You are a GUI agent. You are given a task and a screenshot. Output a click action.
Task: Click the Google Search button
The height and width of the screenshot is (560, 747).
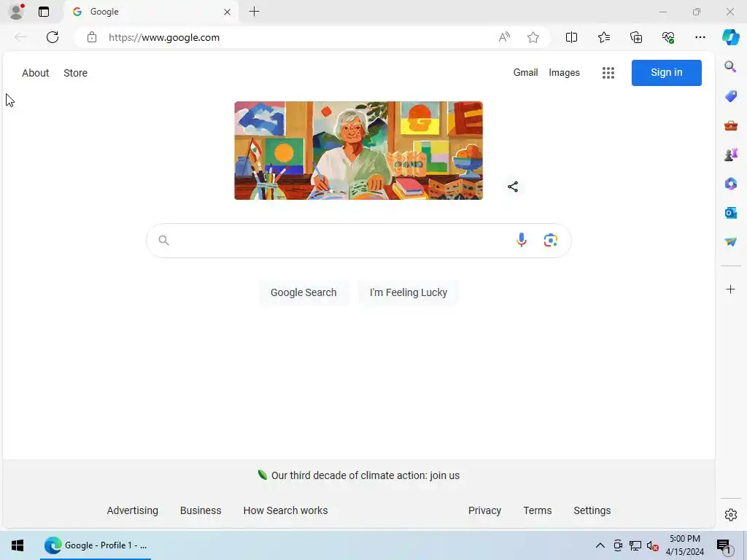pos(303,292)
